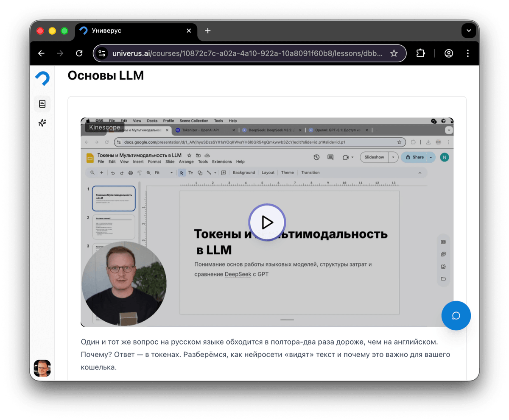Image resolution: width=509 pixels, height=420 pixels.
Task: Select the Универус browser tab
Action: [x=127, y=31]
